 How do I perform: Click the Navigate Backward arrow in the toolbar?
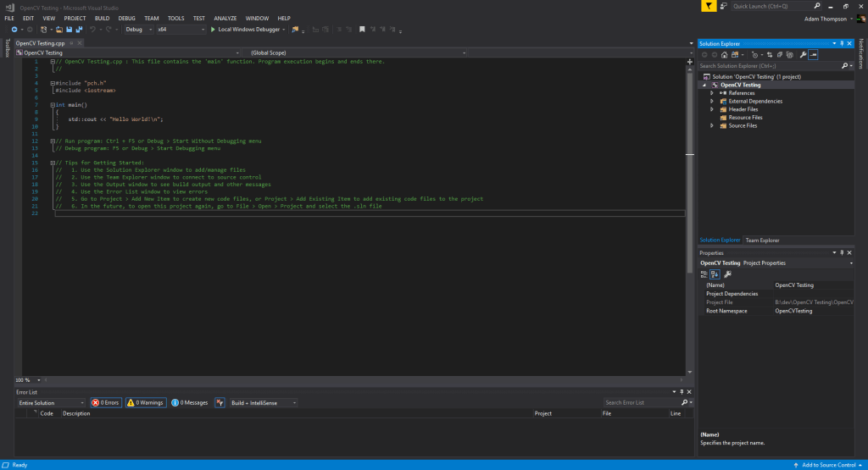click(14, 30)
